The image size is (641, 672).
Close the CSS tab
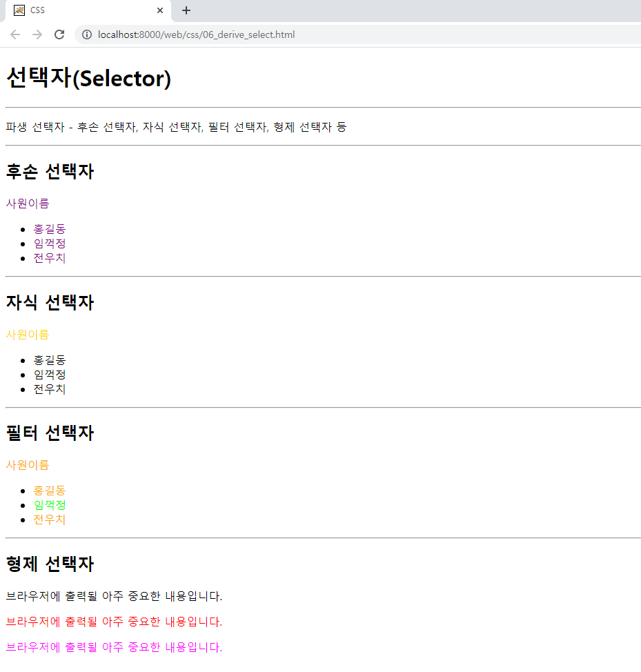pos(160,10)
